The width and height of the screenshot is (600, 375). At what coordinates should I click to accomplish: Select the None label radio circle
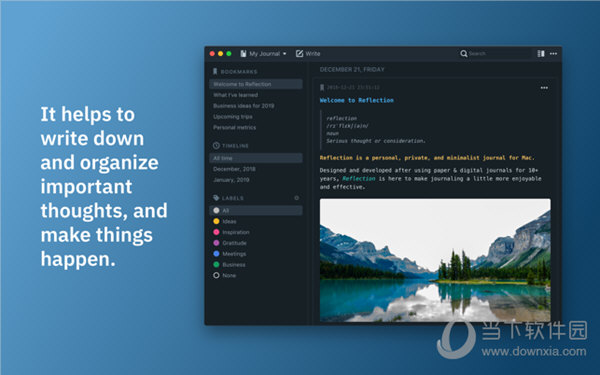coord(216,275)
